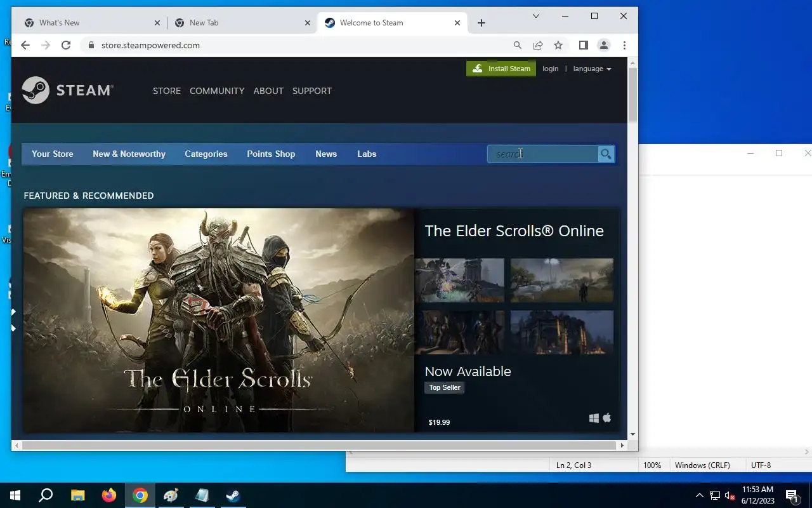Click Ln 2, Col 3 in Notepad status bar
Image resolution: width=812 pixels, height=508 pixels.
[573, 465]
